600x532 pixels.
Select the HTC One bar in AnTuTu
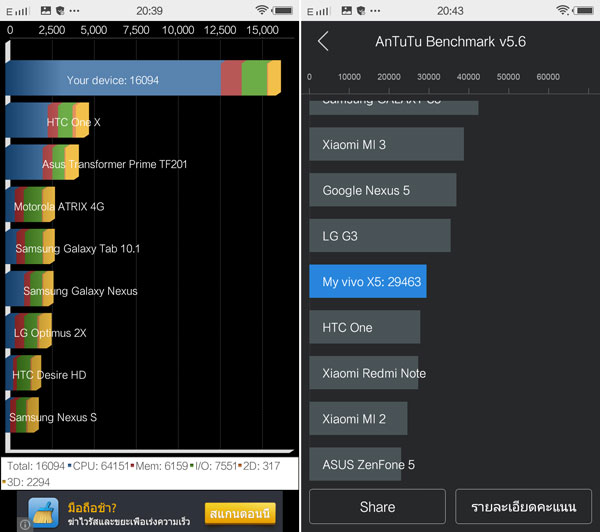click(365, 327)
